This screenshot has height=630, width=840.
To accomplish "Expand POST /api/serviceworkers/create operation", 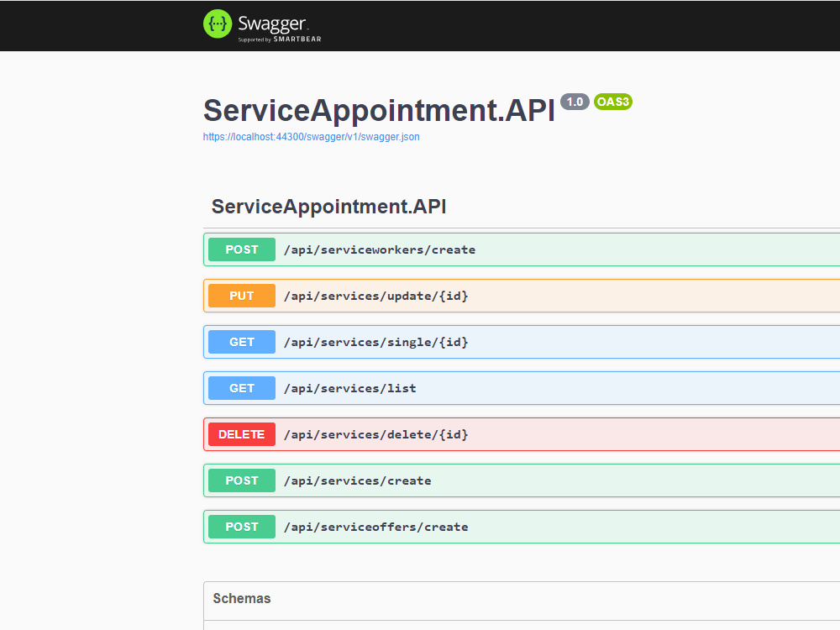I will pyautogui.click(x=522, y=249).
